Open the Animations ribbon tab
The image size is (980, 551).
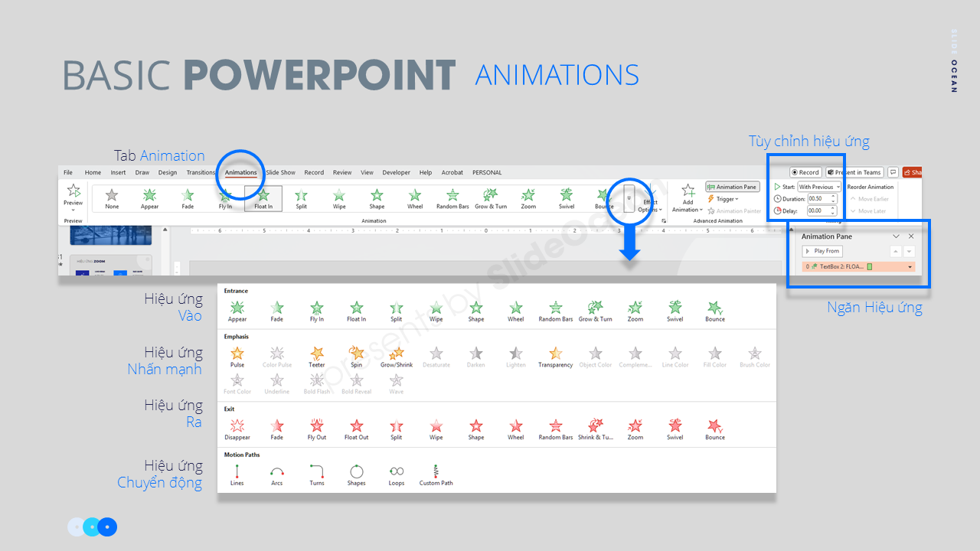(241, 172)
